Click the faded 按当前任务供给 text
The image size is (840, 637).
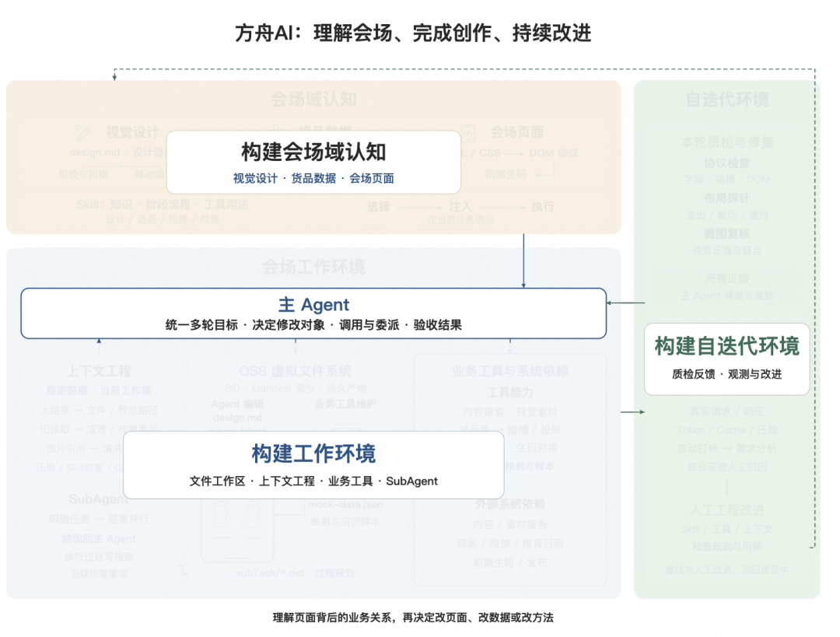[x=460, y=219]
